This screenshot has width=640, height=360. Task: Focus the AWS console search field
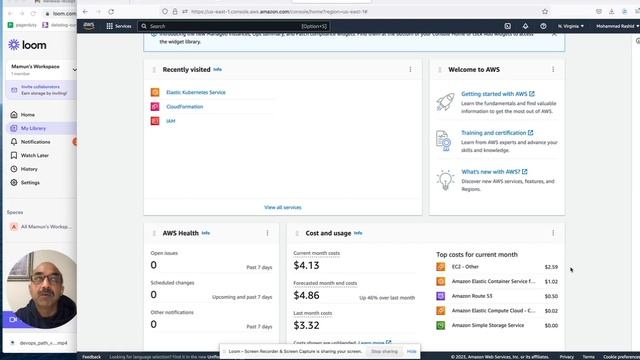pos(233,26)
